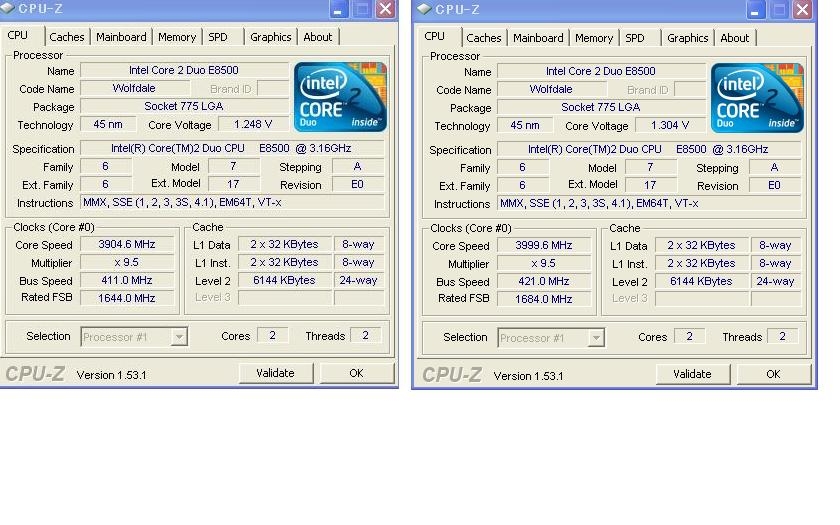Viewport: 840px width, 525px height.
Task: Click CPU-Z title bar icon in left window
Action: tap(8, 8)
